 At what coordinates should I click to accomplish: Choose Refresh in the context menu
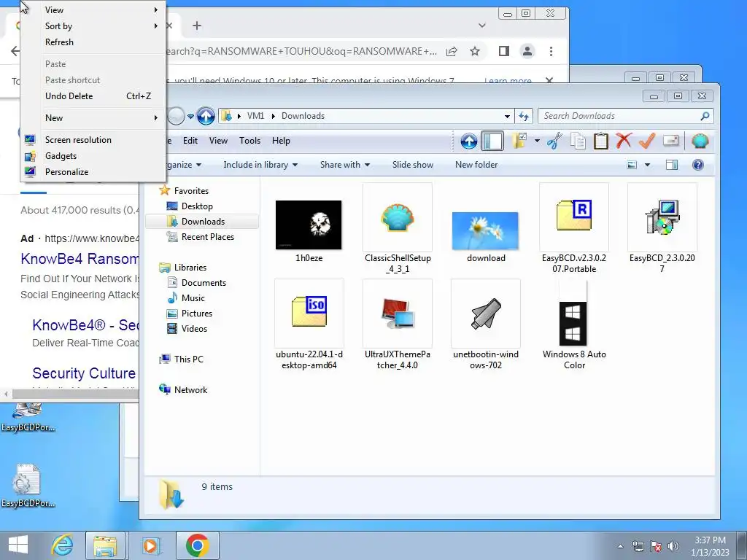pos(93,42)
